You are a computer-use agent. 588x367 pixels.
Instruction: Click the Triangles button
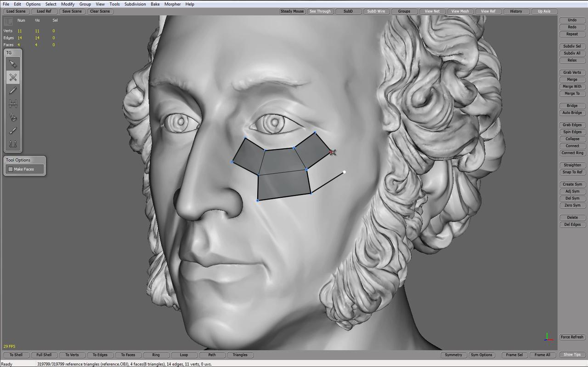pos(240,355)
